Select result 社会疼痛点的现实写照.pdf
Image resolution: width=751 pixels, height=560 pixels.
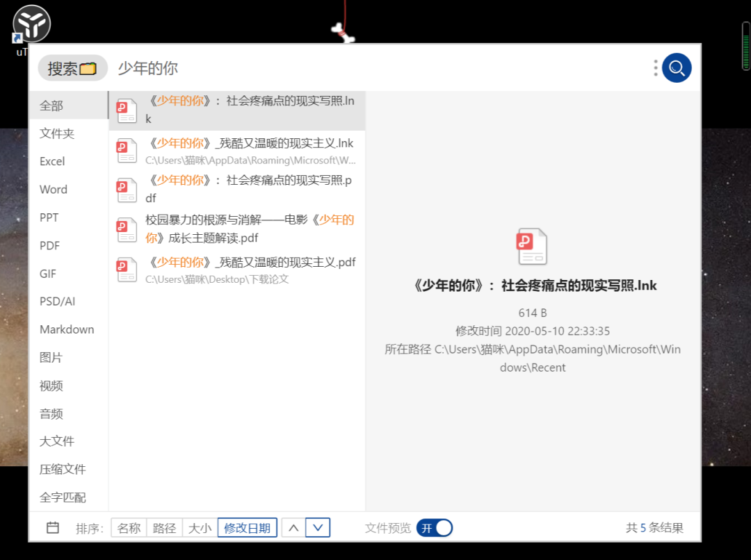pyautogui.click(x=237, y=190)
